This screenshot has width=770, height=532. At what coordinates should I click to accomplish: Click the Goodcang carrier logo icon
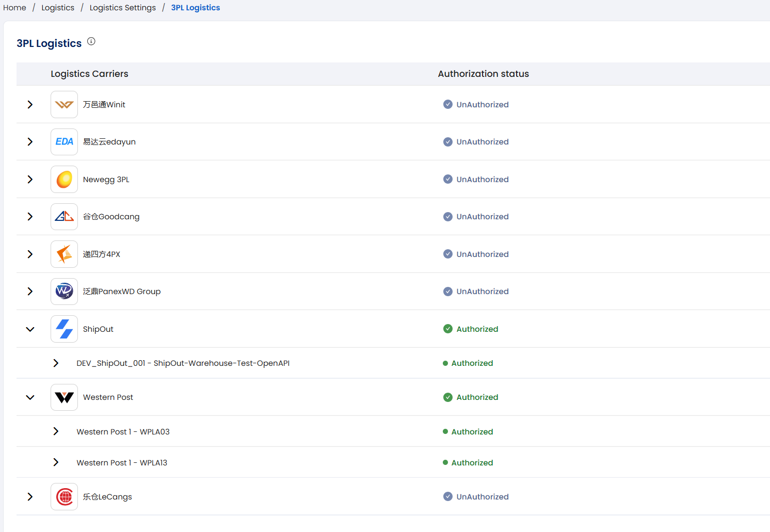(64, 217)
